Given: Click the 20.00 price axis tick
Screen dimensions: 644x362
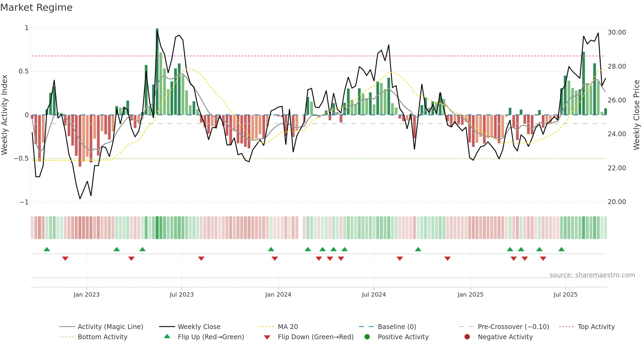Looking at the screenshot, I should click(617, 202).
